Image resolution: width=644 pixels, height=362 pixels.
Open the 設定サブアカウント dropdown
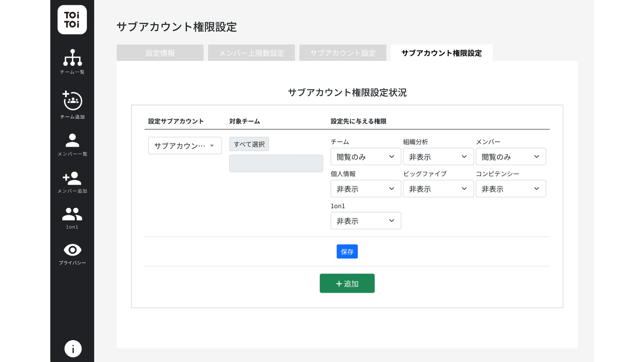coord(185,145)
